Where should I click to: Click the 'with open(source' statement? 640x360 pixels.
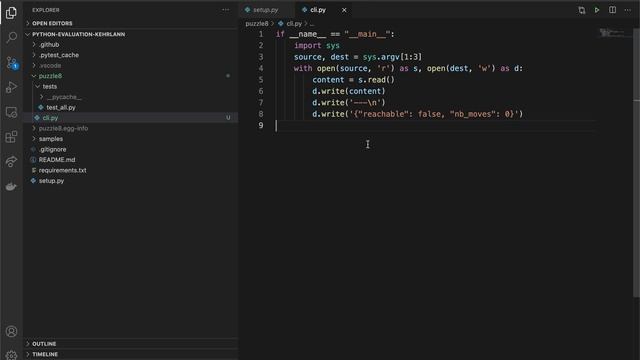click(x=331, y=69)
